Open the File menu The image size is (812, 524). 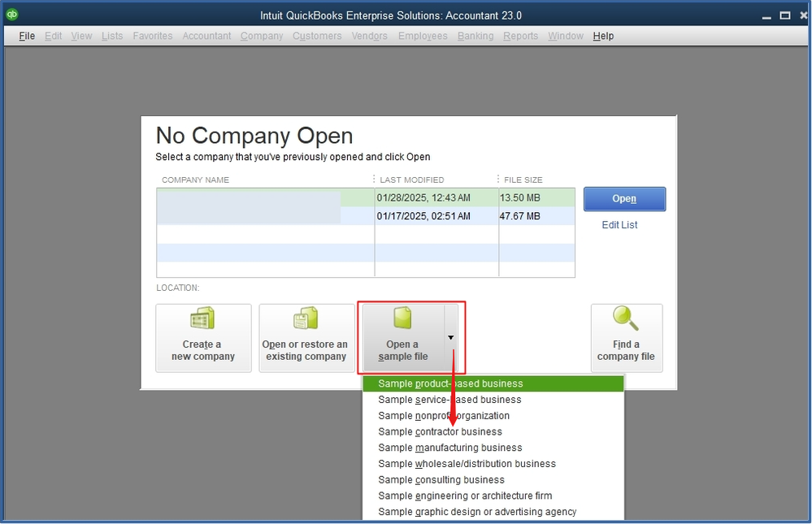27,36
